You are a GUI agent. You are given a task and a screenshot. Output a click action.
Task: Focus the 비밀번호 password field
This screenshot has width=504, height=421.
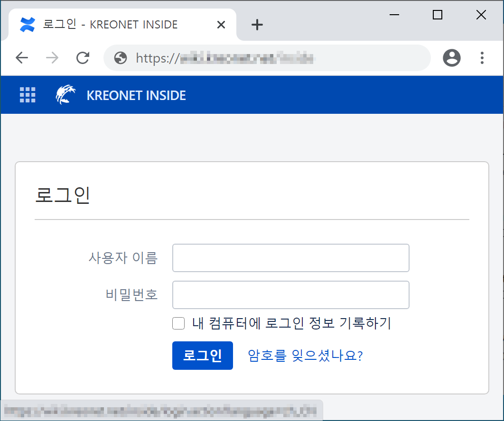point(290,295)
